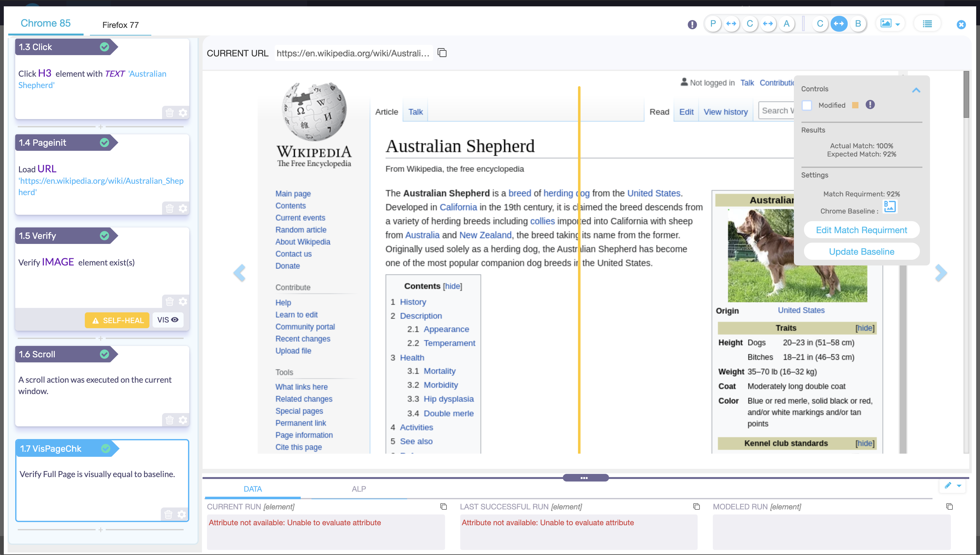Open the image view dropdown in toolbar
Screen dimensions: 980x555
tap(890, 24)
